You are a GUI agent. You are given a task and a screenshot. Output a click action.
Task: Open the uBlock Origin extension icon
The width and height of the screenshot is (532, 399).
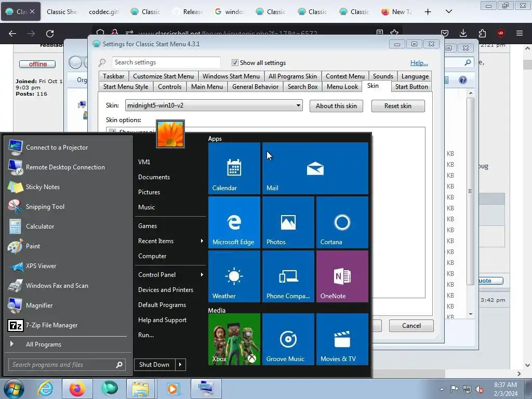pos(500,33)
